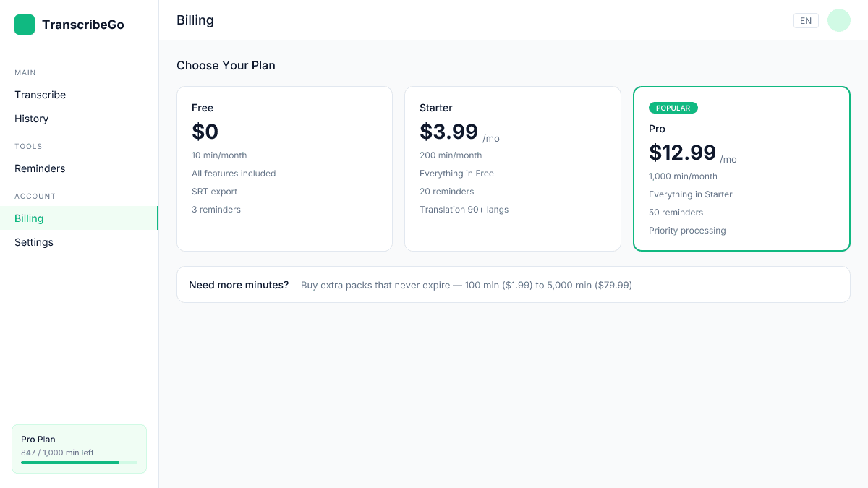Open the Pro Plan usage widget
This screenshot has width=868, height=488.
[x=79, y=448]
